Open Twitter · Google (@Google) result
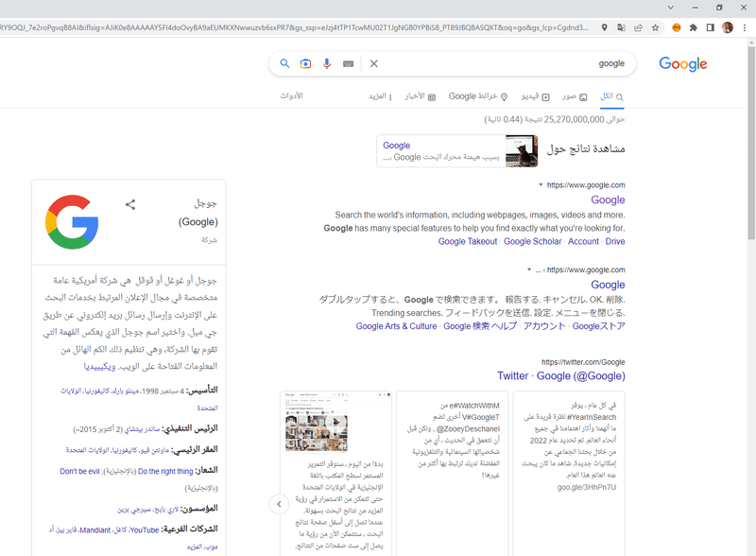The image size is (756, 556). click(560, 376)
